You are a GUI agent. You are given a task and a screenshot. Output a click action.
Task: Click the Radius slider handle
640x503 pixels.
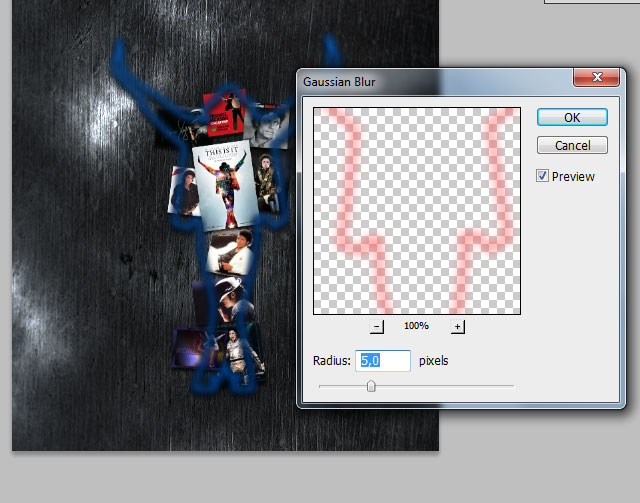pyautogui.click(x=371, y=386)
